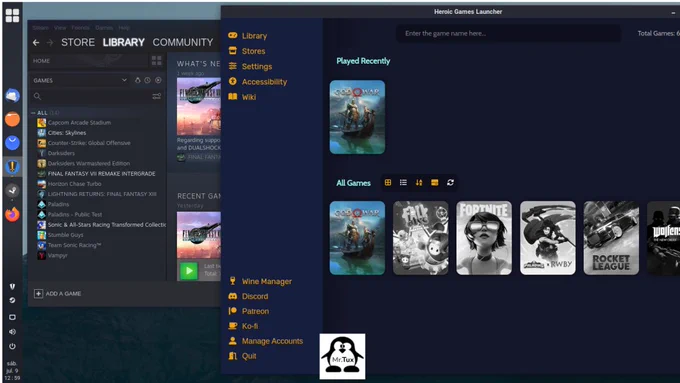The height and width of the screenshot is (383, 680).
Task: Open Fortnite game card
Action: (484, 238)
